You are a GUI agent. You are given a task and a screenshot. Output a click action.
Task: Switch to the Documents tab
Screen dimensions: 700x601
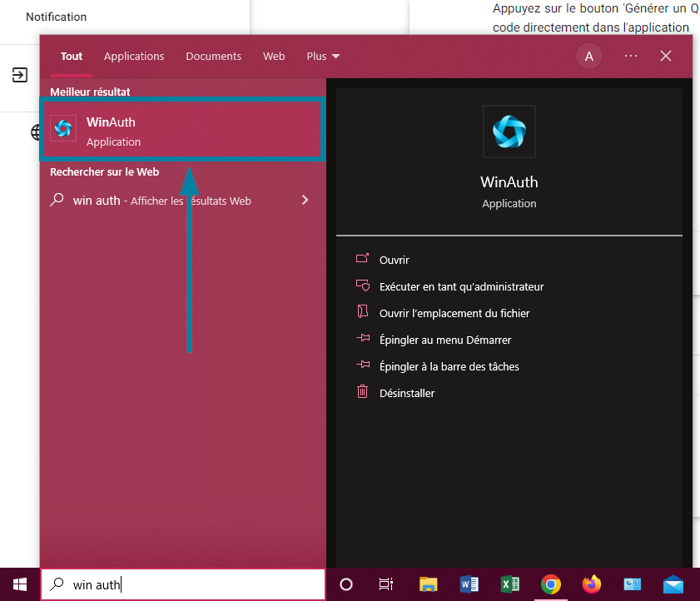tap(213, 56)
